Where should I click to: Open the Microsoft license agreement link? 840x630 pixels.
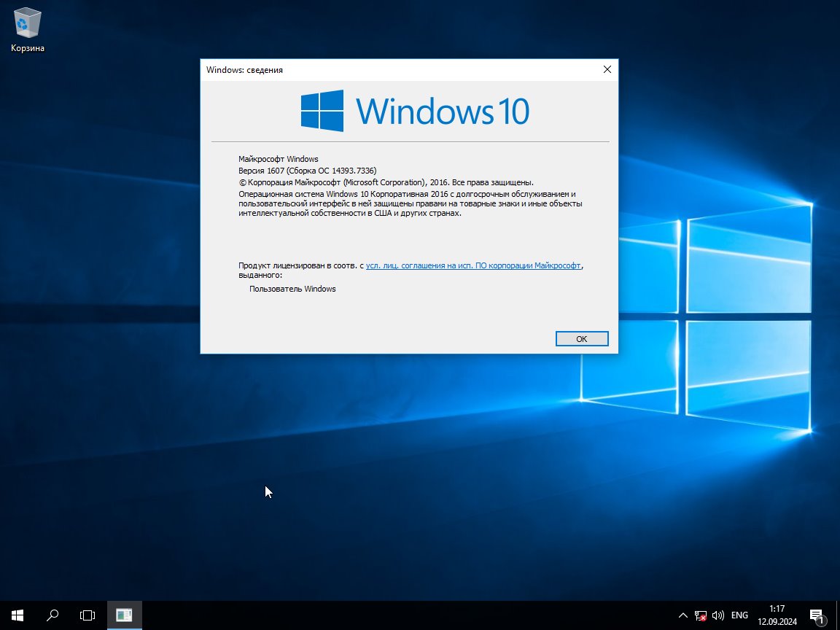click(x=473, y=265)
